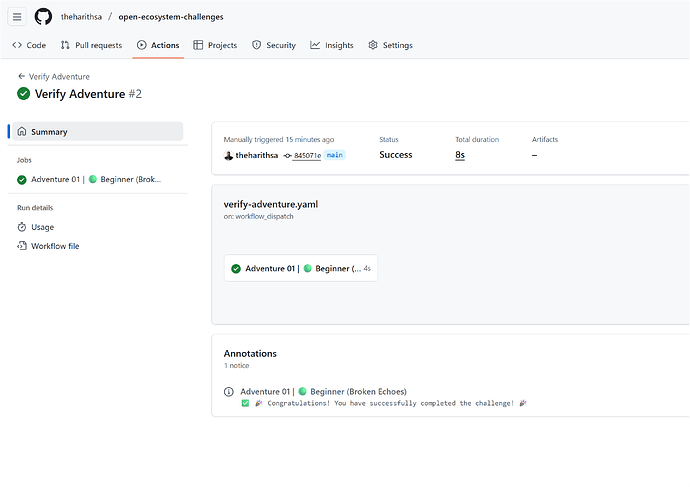Click the commit icon before 845071e
Image resolution: width=690 pixels, height=487 pixels.
coord(287,155)
